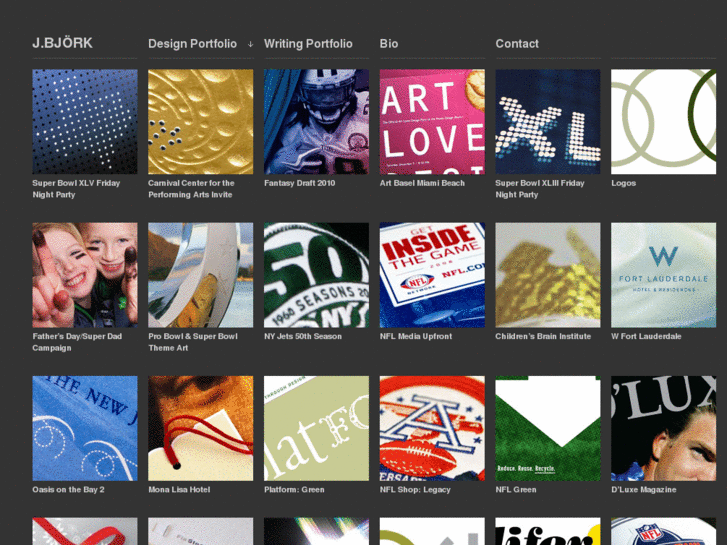Viewport: 727px width, 545px height.
Task: Open the Mona Lisa Hotel caption link
Action: (179, 489)
